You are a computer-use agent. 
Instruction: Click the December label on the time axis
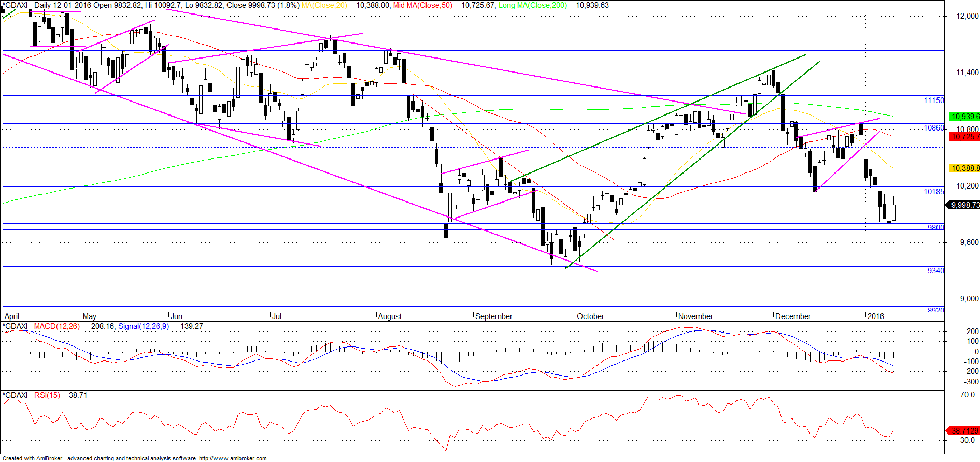point(793,316)
